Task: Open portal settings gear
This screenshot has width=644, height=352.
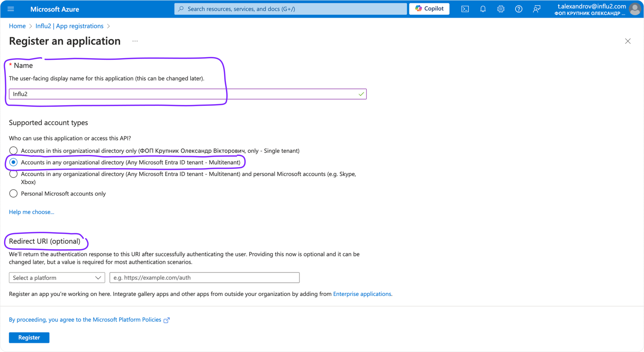Action: pos(501,9)
